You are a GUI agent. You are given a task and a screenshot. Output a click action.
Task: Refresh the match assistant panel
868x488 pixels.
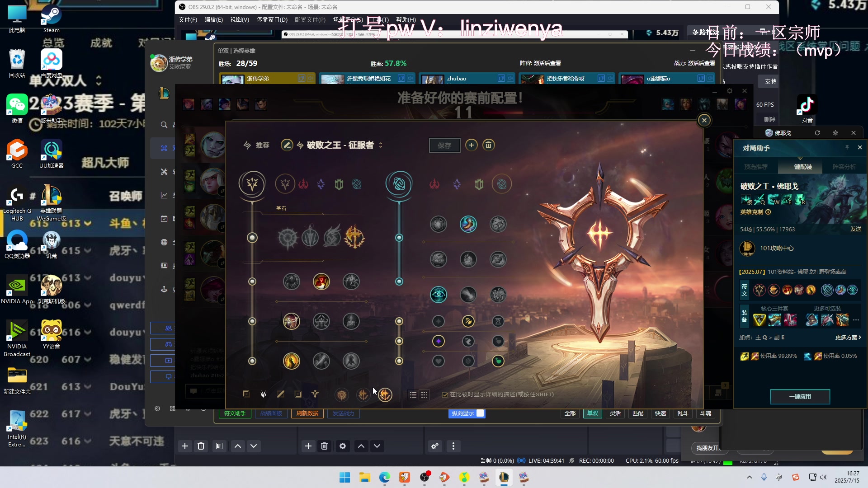point(817,133)
